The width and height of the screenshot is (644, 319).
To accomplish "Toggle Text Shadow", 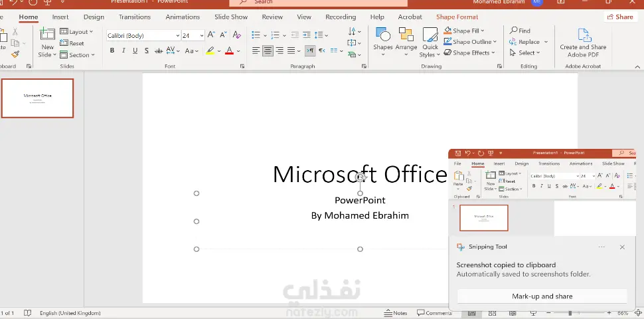I will (147, 51).
